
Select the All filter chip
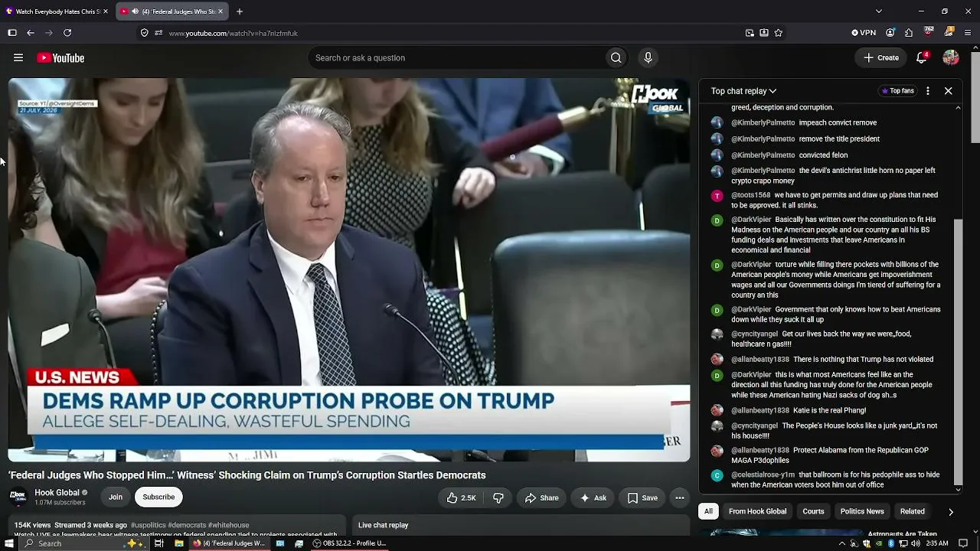click(x=708, y=511)
